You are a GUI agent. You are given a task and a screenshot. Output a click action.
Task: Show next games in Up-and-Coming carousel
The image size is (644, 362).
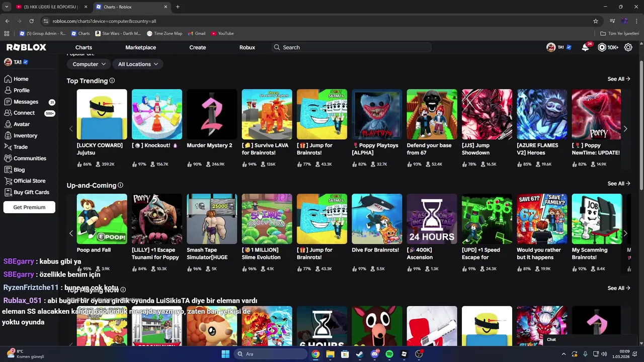tap(625, 234)
